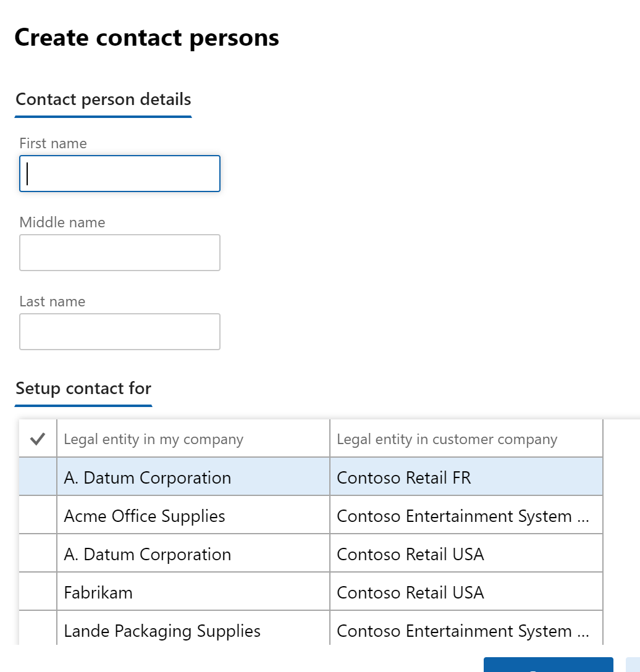Tick the row checkbox for Fabrikam
The height and width of the screenshot is (672, 640).
pos(38,592)
